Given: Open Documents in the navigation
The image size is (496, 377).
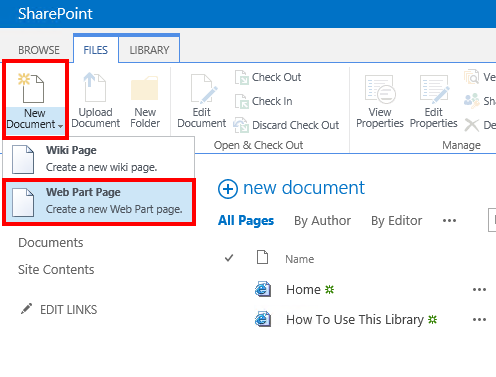Looking at the screenshot, I should (51, 243).
